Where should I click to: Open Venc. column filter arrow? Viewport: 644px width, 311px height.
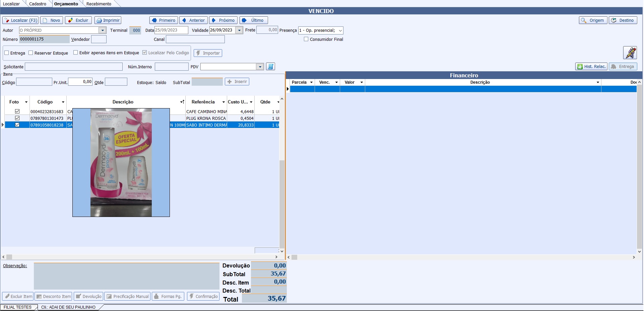(336, 82)
